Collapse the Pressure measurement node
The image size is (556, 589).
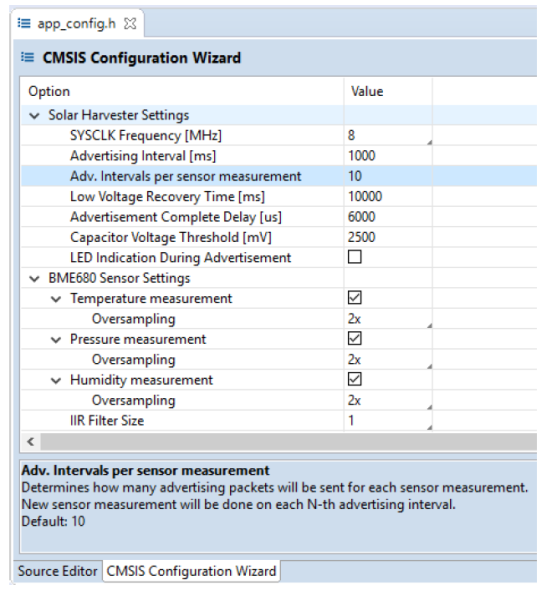pyautogui.click(x=56, y=340)
